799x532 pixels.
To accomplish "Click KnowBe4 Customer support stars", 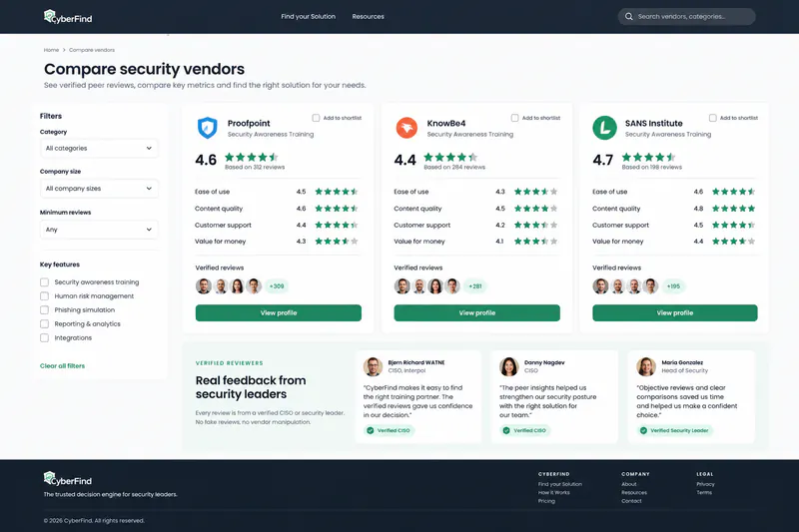I will tap(535, 225).
